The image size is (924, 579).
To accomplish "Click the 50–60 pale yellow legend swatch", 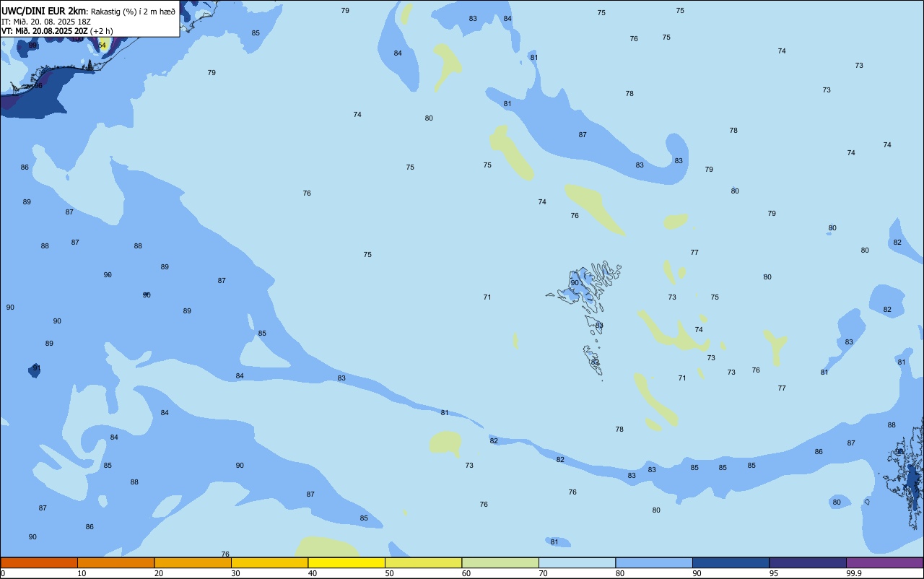I will (423, 562).
